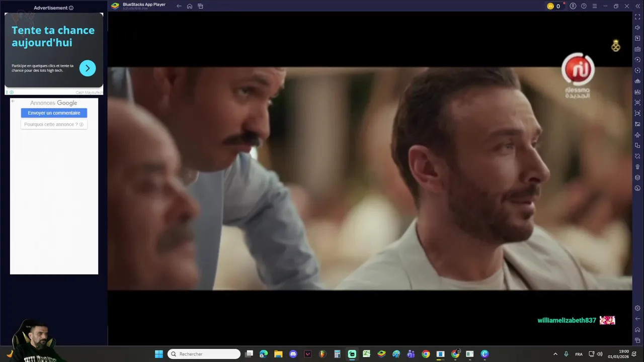The height and width of the screenshot is (362, 644).
Task: Open the play-window icon in sidebar
Action: (x=637, y=38)
